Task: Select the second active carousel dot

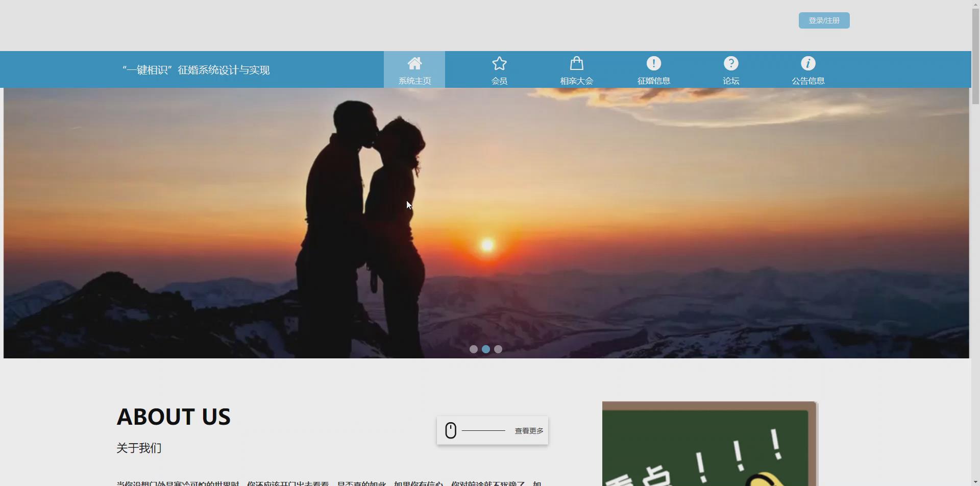Action: [486, 349]
